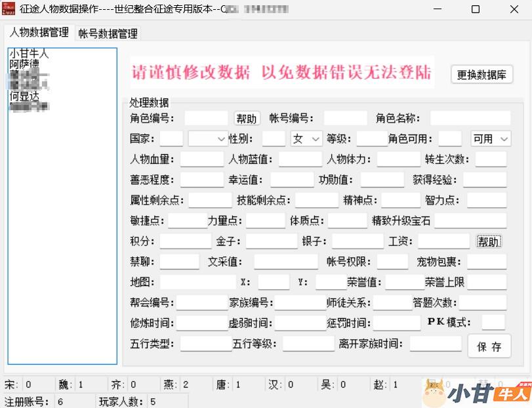Click the 等级 input field
This screenshot has height=408, width=532.
click(x=372, y=138)
